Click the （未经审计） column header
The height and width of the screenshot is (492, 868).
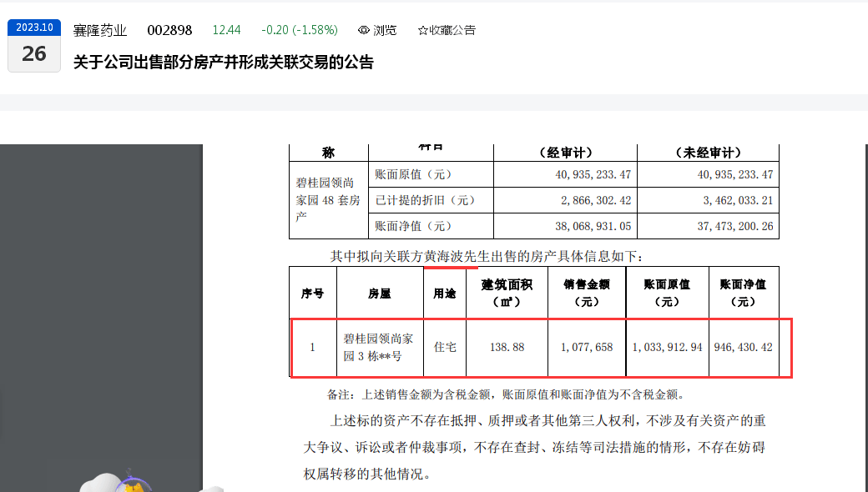[708, 153]
